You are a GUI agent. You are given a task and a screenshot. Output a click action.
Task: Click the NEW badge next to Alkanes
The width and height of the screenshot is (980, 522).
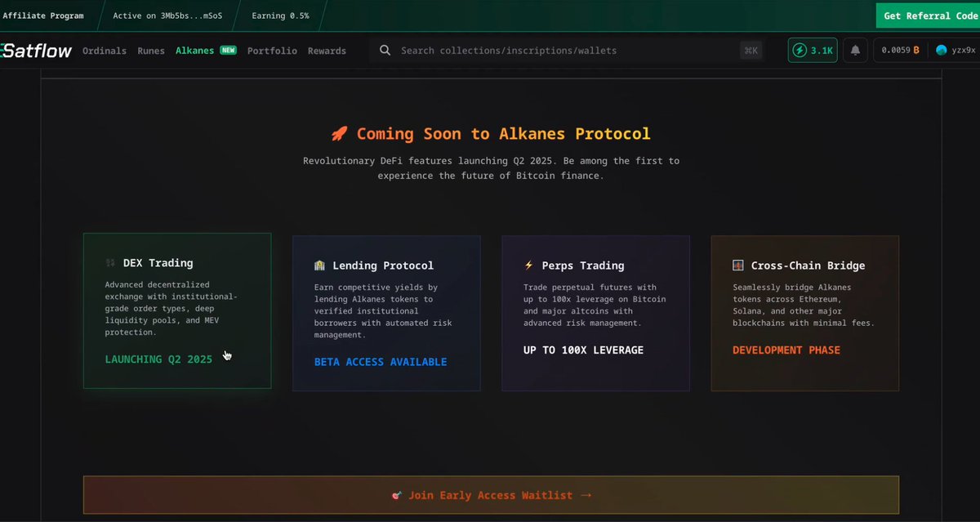point(228,50)
